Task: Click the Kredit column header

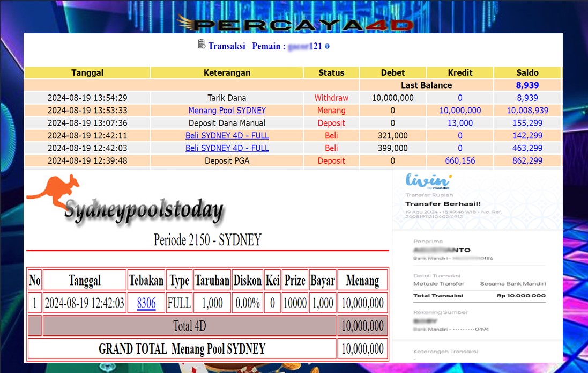Action: point(459,72)
